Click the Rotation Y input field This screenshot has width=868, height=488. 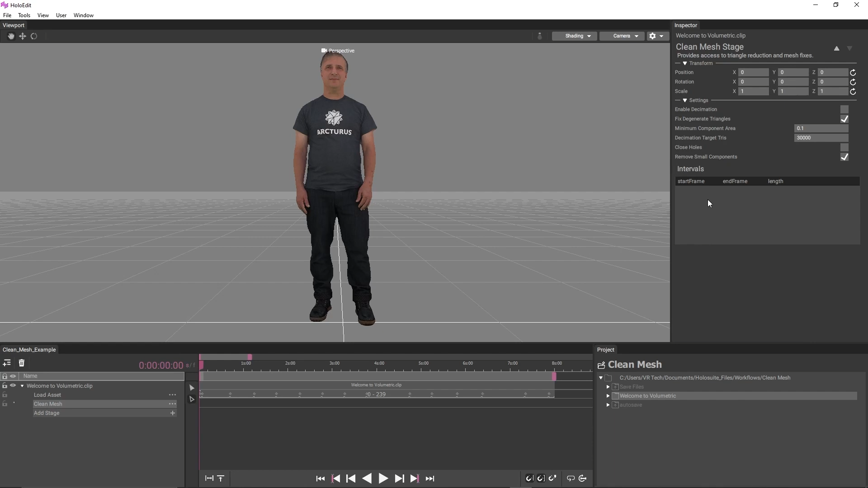click(793, 82)
